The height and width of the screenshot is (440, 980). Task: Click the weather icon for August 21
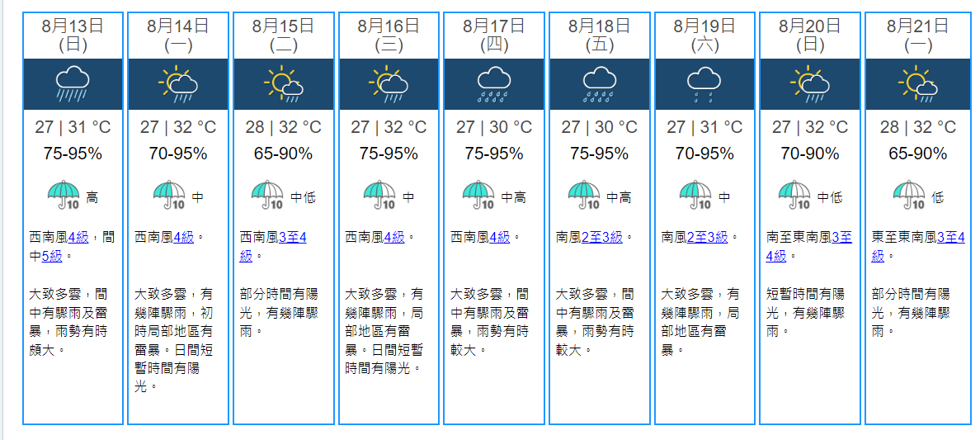coord(917,83)
